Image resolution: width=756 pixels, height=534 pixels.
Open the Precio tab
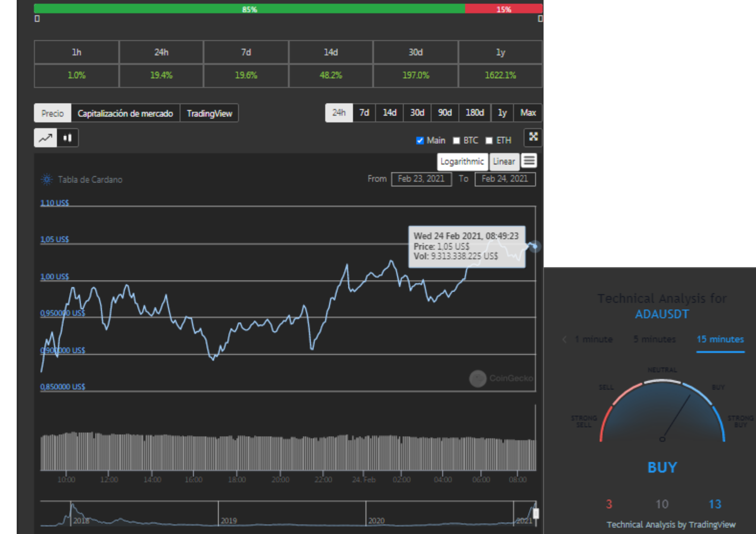coord(53,113)
